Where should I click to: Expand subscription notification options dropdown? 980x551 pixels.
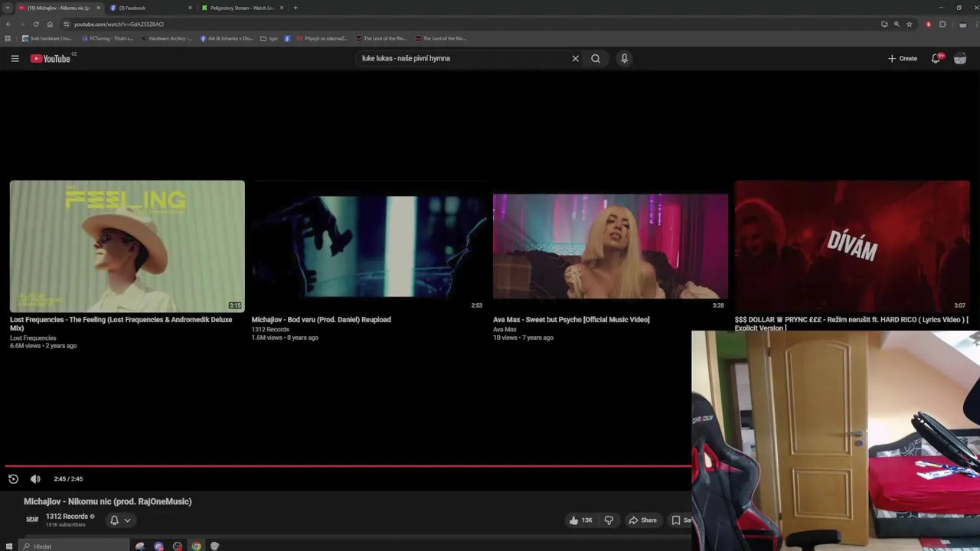(x=120, y=520)
